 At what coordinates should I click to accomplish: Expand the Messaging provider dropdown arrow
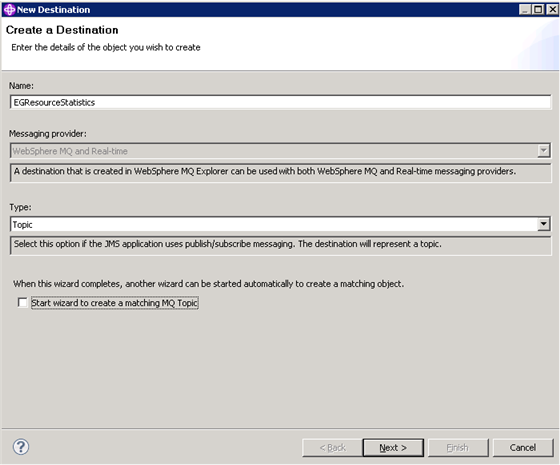click(x=544, y=151)
